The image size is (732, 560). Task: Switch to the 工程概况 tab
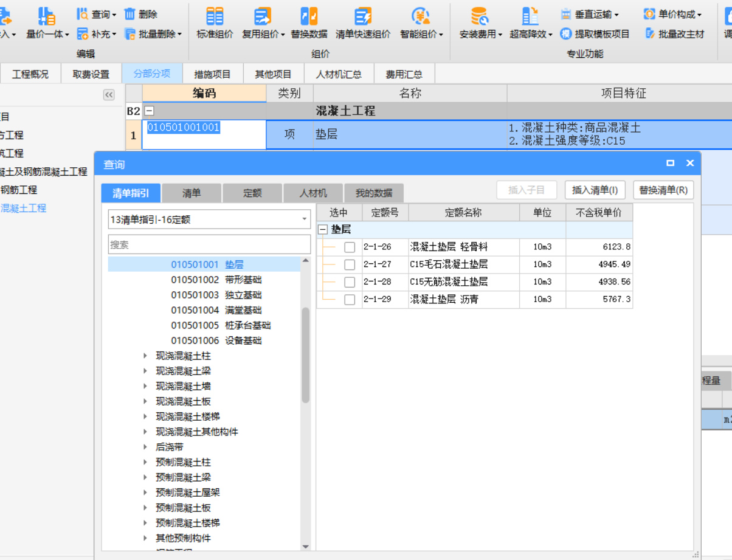(x=30, y=74)
